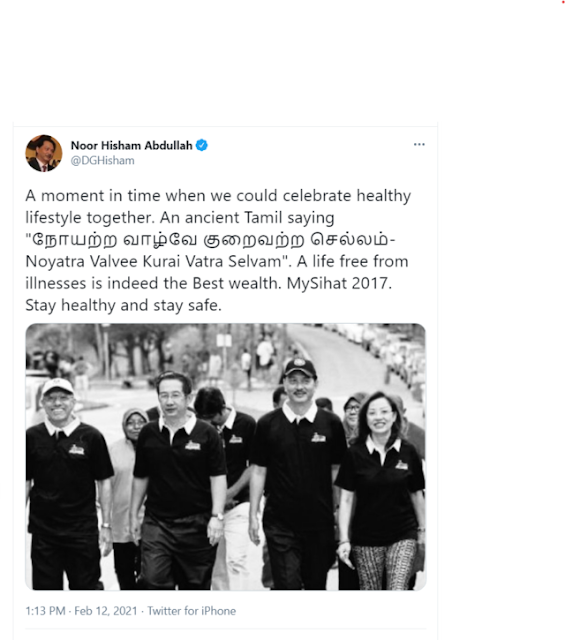
Task: Click the sentence 'Stay healthy and stay safe.'
Action: click(123, 305)
